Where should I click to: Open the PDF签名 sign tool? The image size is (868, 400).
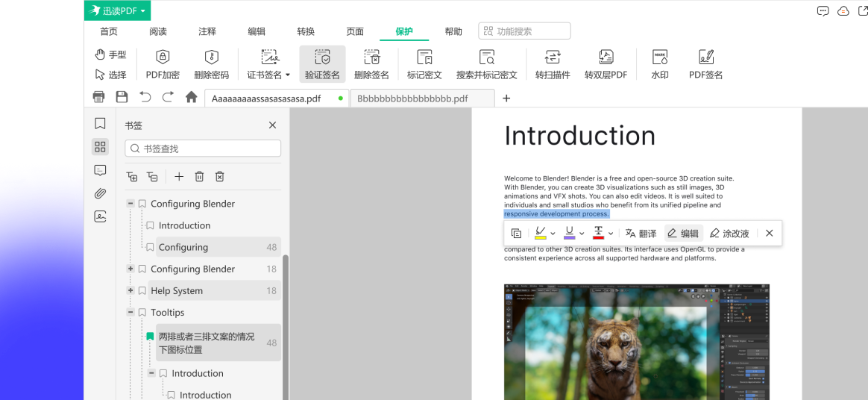point(705,64)
